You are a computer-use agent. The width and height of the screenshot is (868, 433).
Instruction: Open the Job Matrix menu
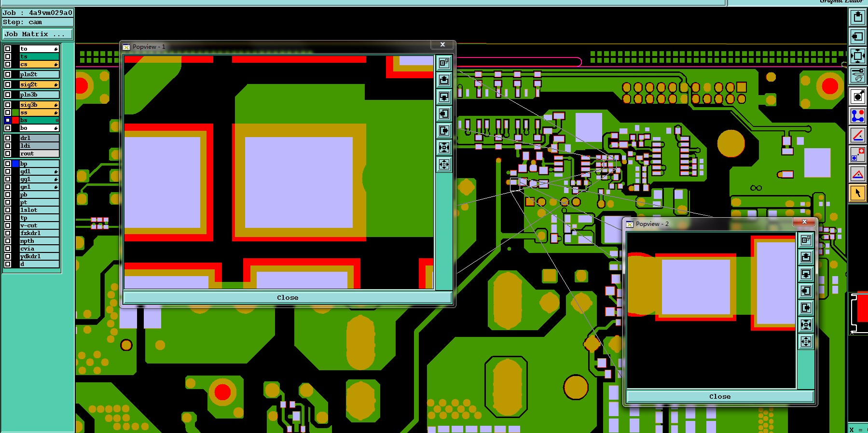(x=38, y=34)
